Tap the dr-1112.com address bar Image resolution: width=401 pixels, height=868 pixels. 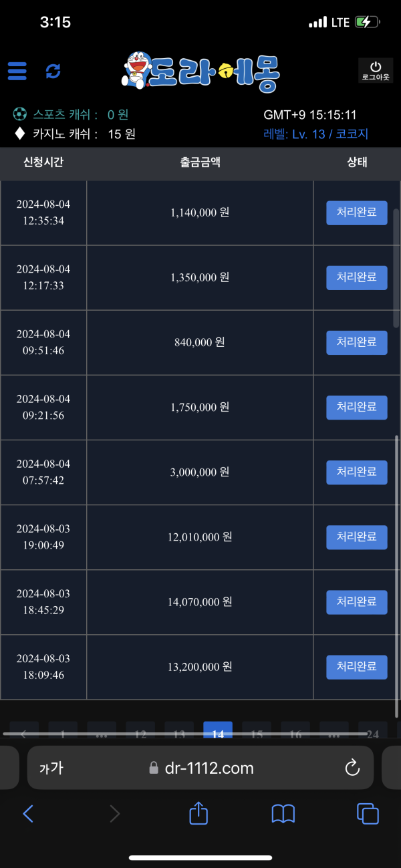(200, 768)
